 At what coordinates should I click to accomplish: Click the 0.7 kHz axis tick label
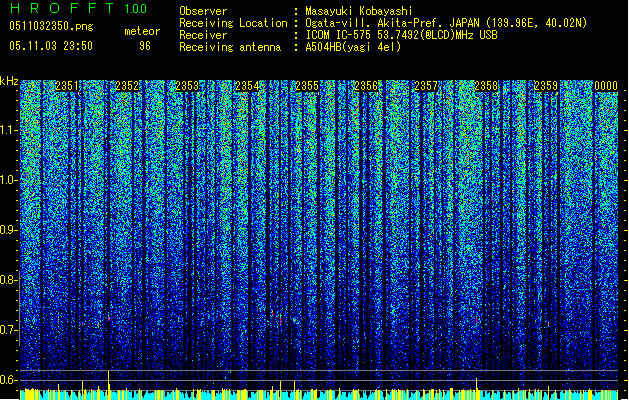(8, 330)
